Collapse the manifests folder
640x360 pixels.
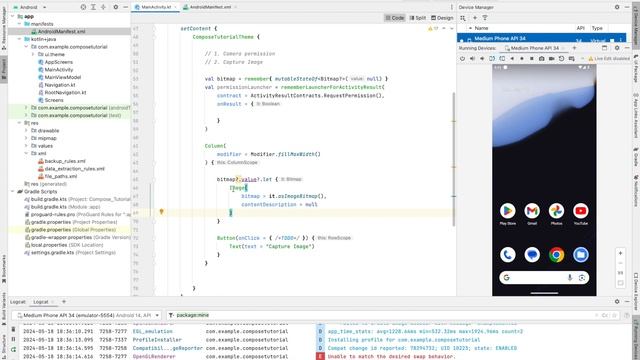click(x=19, y=24)
